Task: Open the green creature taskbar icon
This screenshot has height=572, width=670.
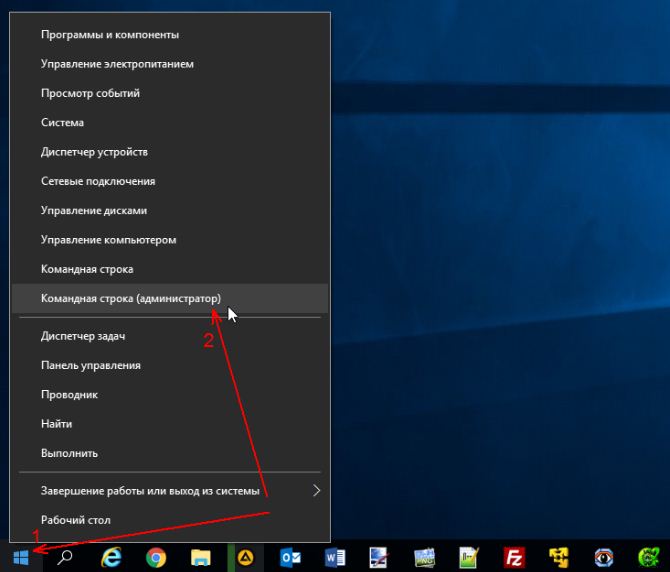Action: 649,557
